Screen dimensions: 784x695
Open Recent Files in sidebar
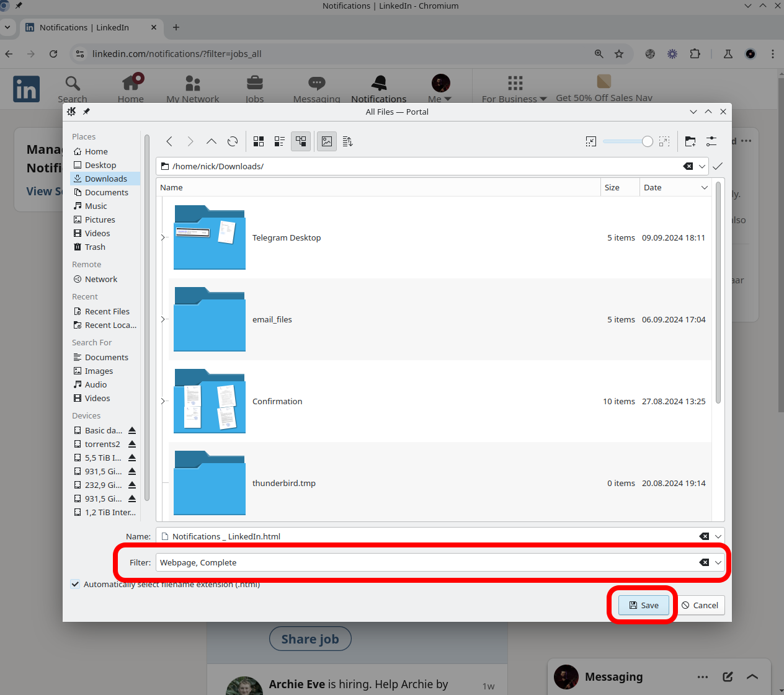pyautogui.click(x=107, y=311)
